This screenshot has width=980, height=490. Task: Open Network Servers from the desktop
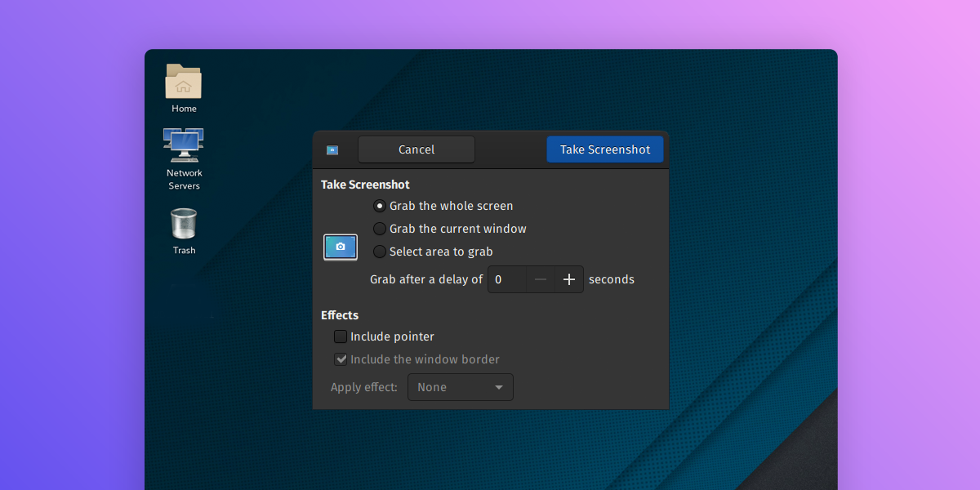[183, 147]
